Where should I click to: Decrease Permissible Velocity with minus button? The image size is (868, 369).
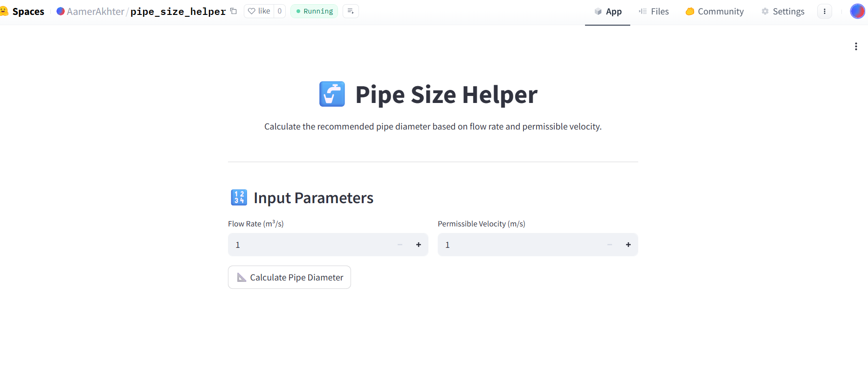click(x=610, y=245)
